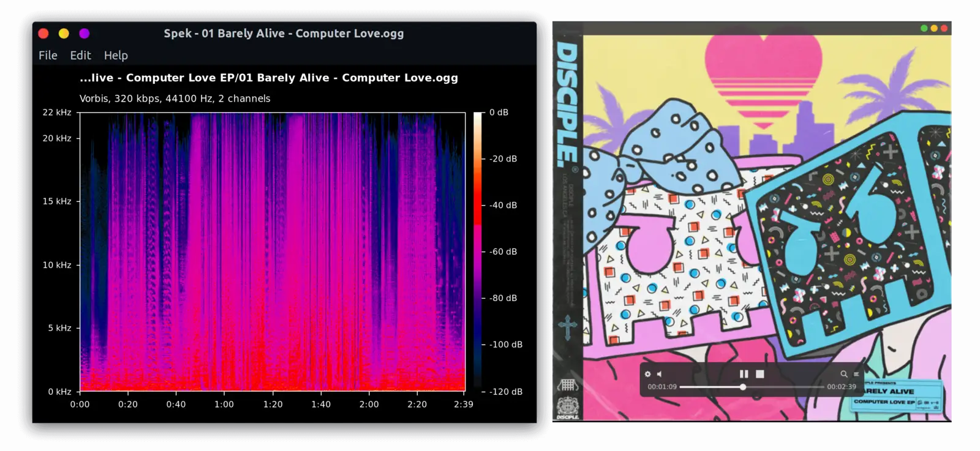Image resolution: width=980 pixels, height=451 pixels.
Task: Click the 2:39 time axis label
Action: (x=464, y=404)
